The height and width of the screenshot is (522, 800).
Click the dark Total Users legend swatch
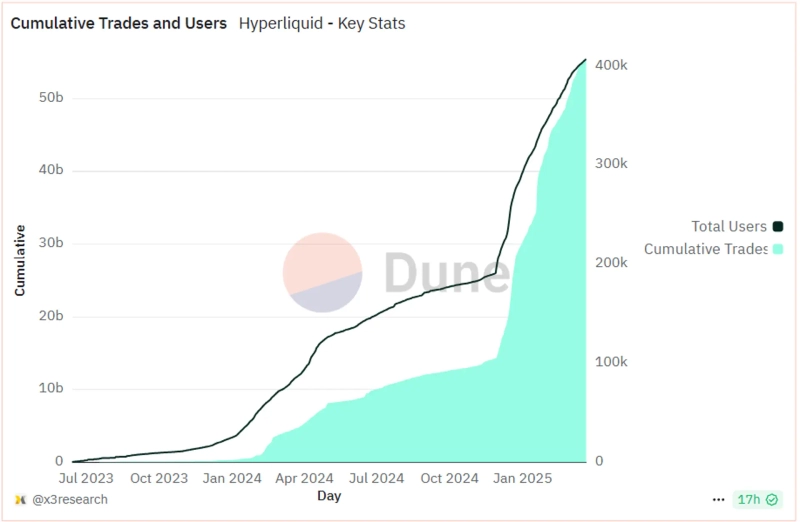pos(778,226)
